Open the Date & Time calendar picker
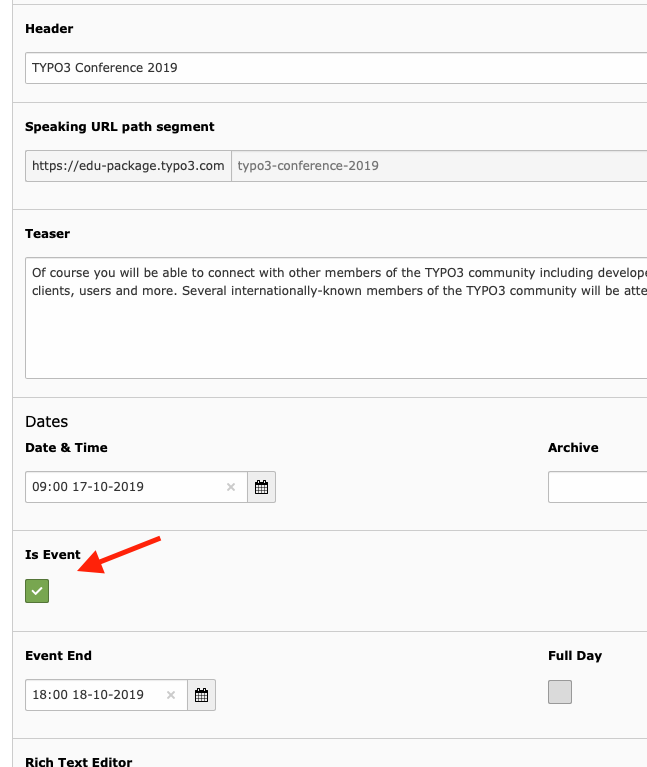 tap(261, 487)
